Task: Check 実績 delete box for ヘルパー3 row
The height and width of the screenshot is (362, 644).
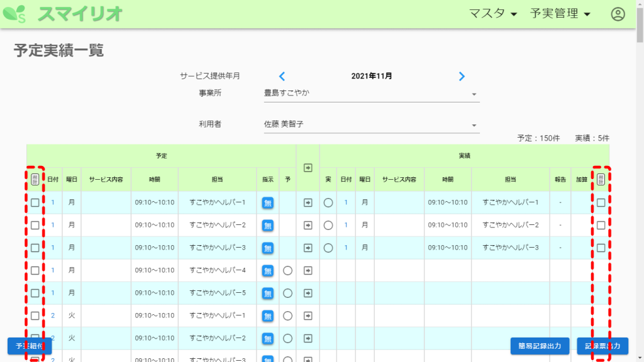Action: (601, 248)
